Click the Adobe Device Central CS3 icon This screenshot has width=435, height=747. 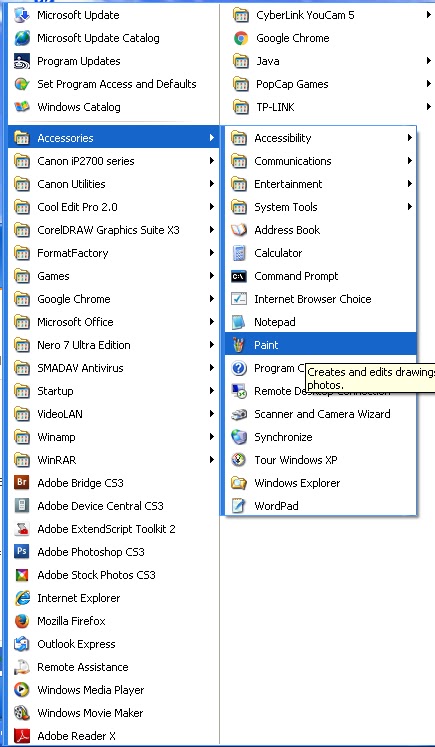[x=22, y=505]
